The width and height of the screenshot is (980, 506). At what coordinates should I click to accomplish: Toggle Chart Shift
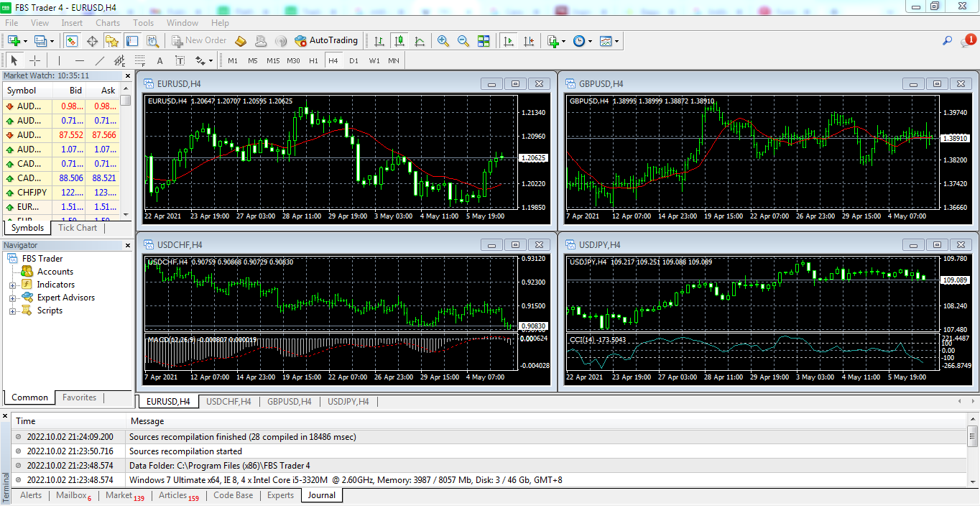[x=529, y=41]
